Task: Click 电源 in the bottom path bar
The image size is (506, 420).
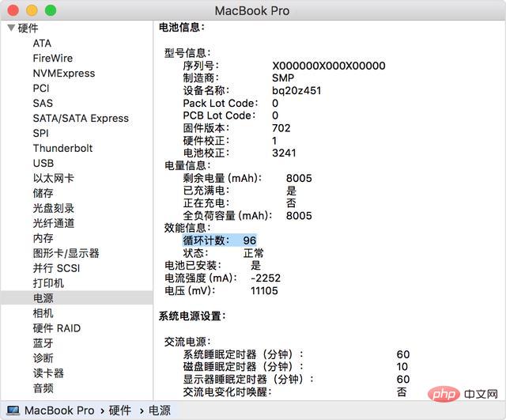Action: click(x=160, y=411)
